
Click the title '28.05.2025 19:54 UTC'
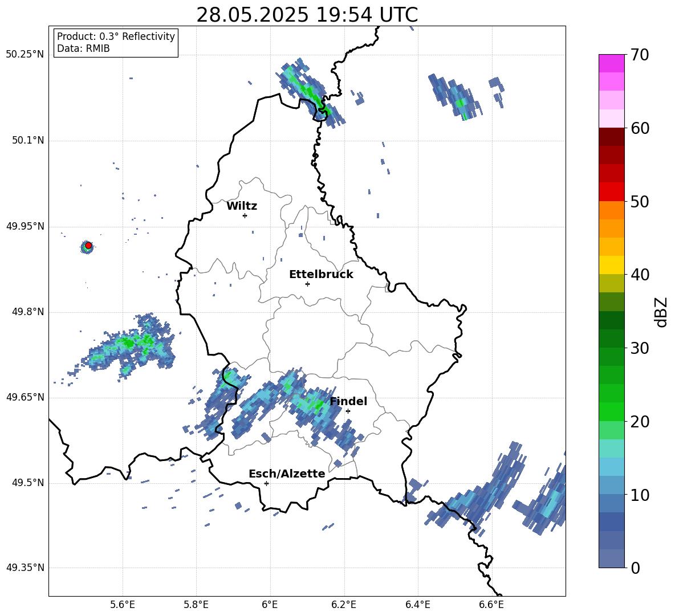pyautogui.click(x=307, y=15)
